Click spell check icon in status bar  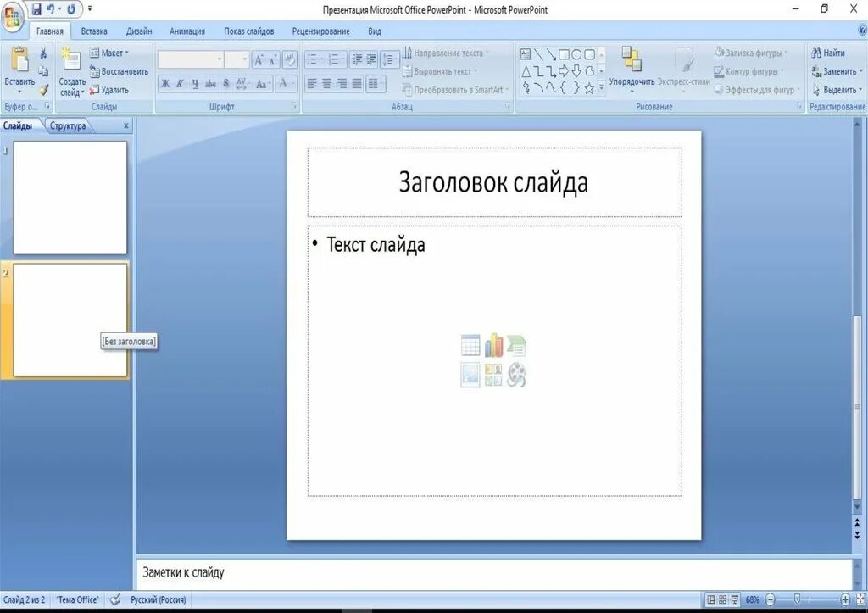tap(115, 599)
